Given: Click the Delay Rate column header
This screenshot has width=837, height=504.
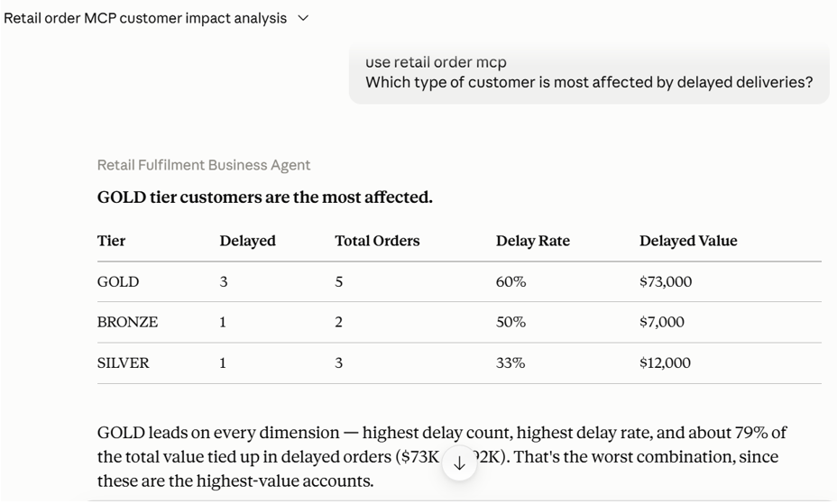Looking at the screenshot, I should coord(533,241).
